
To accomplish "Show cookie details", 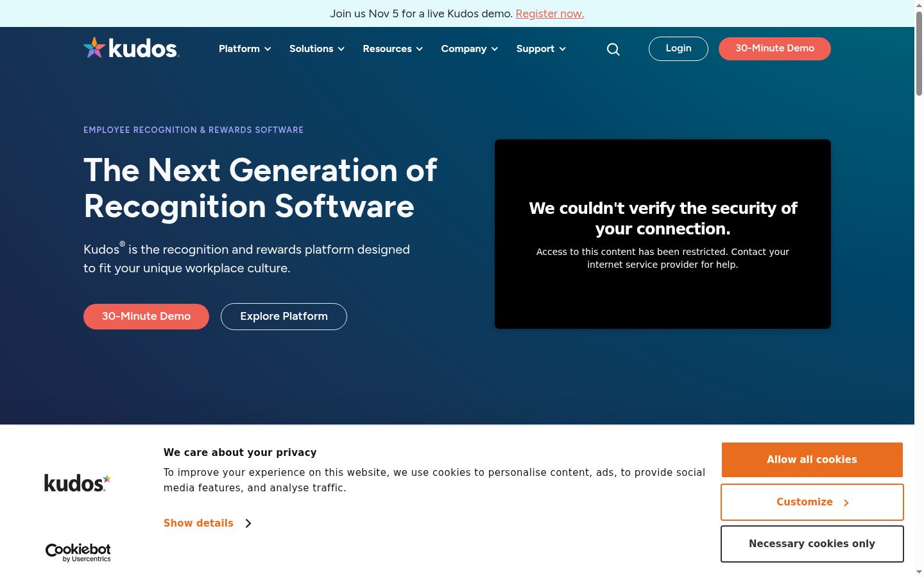I will 198,523.
